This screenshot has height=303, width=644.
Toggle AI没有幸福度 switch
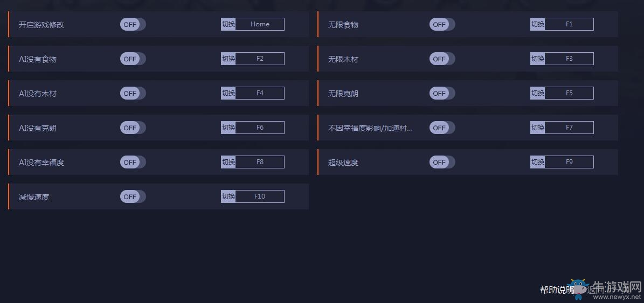tap(133, 162)
